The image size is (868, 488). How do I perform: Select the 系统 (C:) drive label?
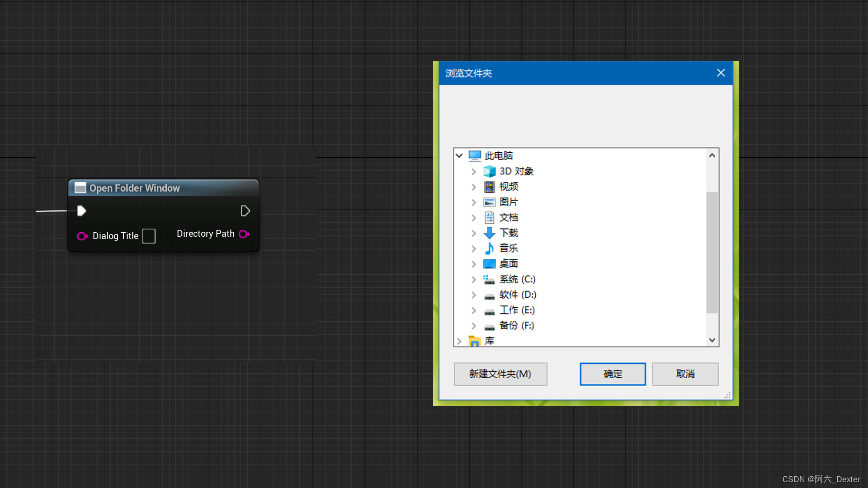517,279
